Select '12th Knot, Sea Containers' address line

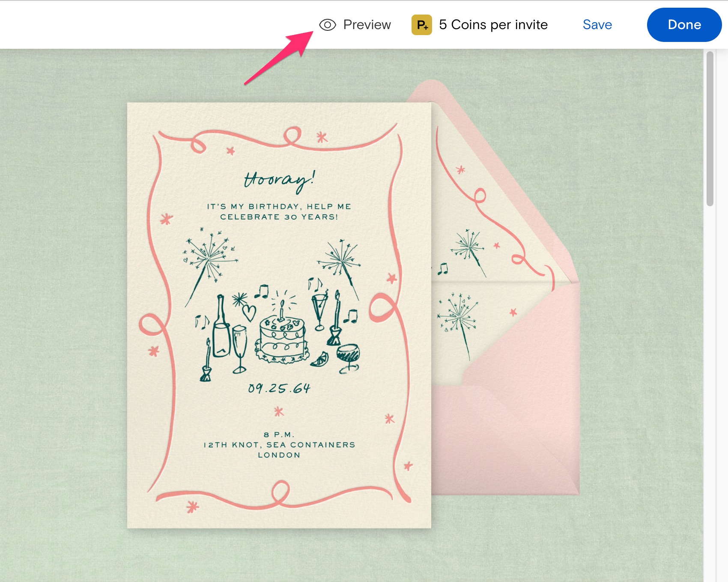(x=279, y=445)
